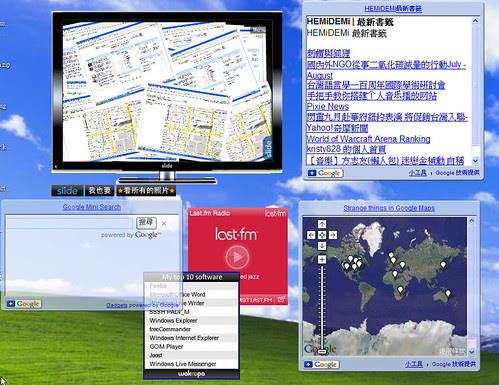Viewport: 499px width, 385px height.
Task: Pan the Google map left
Action: point(311,235)
